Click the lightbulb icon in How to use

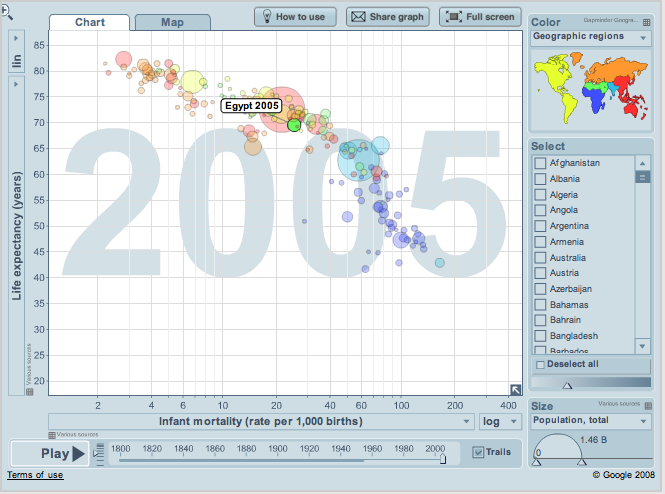click(x=265, y=16)
